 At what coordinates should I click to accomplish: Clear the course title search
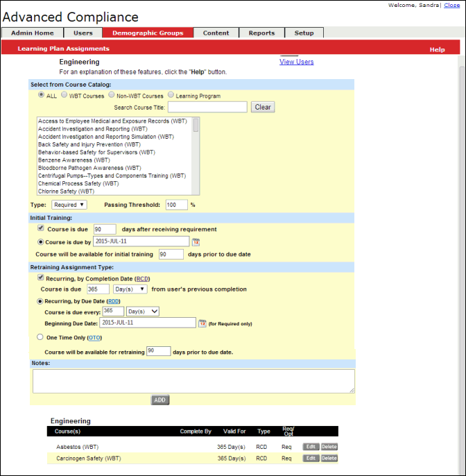tap(263, 108)
